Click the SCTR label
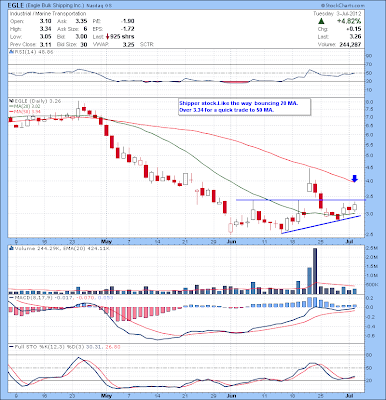Image resolution: width=386 pixels, height=400 pixels. click(147, 44)
